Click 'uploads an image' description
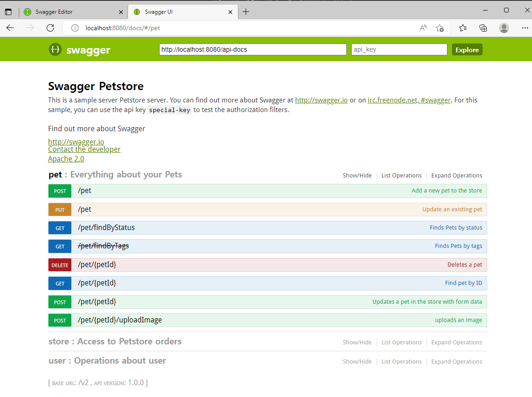This screenshot has height=397, width=532. [x=458, y=320]
